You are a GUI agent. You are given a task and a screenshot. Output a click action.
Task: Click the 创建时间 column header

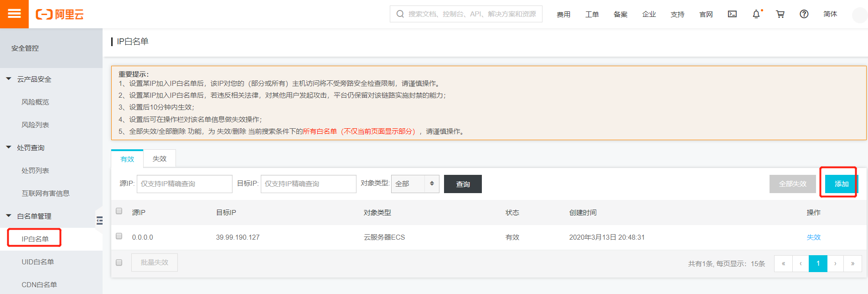pos(583,212)
